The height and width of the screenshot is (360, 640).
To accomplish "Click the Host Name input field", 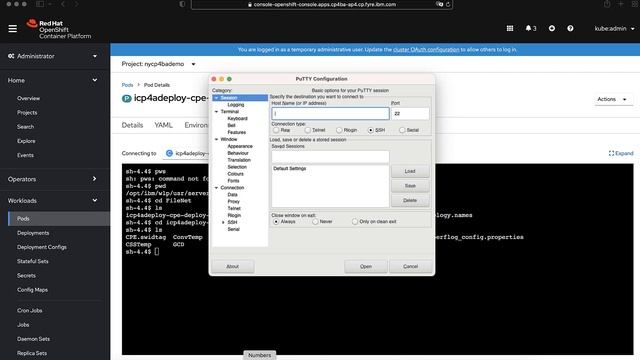I will (x=330, y=113).
